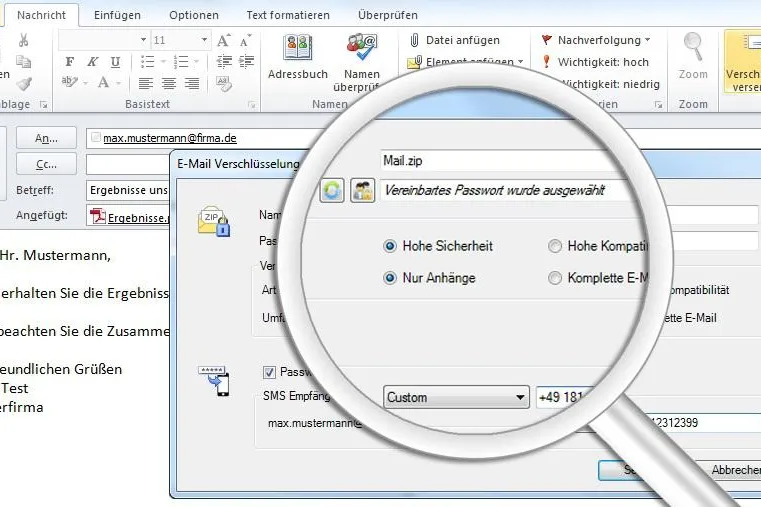The image size is (761, 507).
Task: Toggle checkbox before max.mustermann recipient
Action: point(96,137)
